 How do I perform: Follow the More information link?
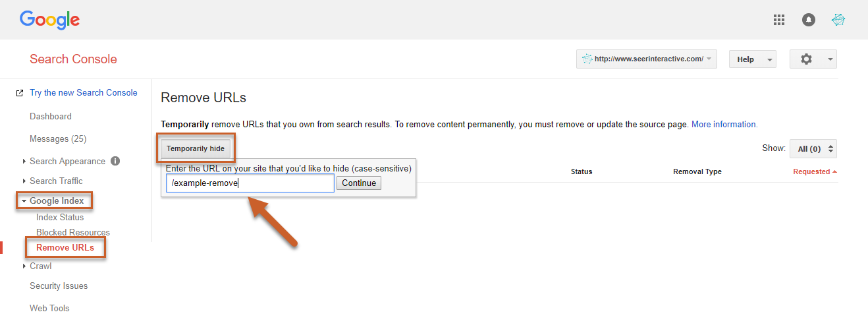tap(724, 124)
